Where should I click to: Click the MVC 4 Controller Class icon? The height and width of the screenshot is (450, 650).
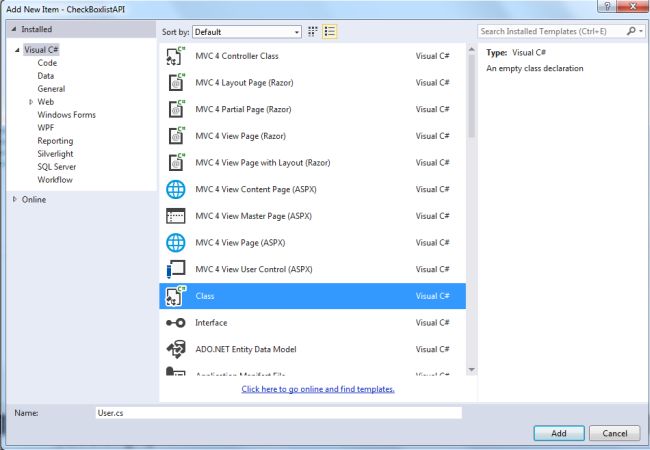175,56
